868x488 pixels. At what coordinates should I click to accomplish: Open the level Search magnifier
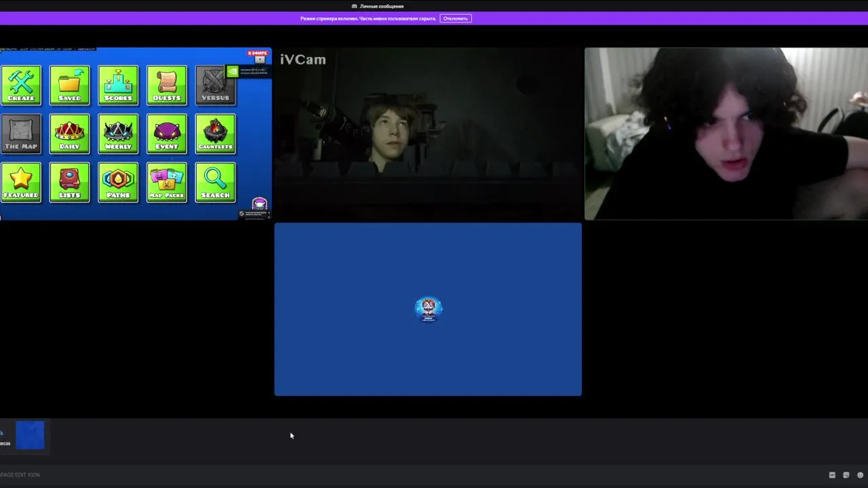click(215, 182)
